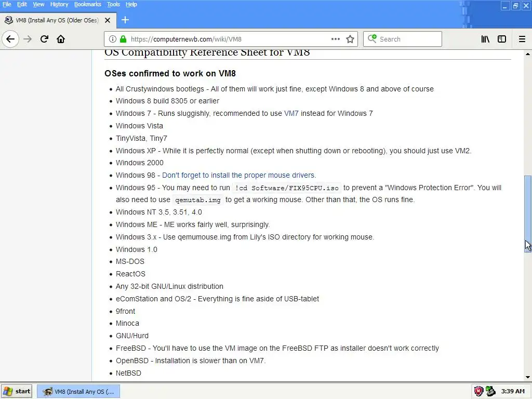Click the network connection tray icon

click(x=490, y=391)
